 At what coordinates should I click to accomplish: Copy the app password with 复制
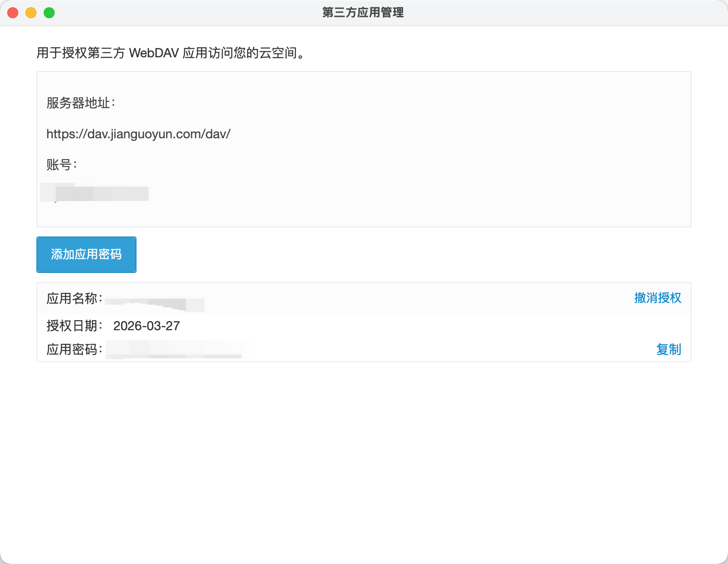pyautogui.click(x=668, y=349)
